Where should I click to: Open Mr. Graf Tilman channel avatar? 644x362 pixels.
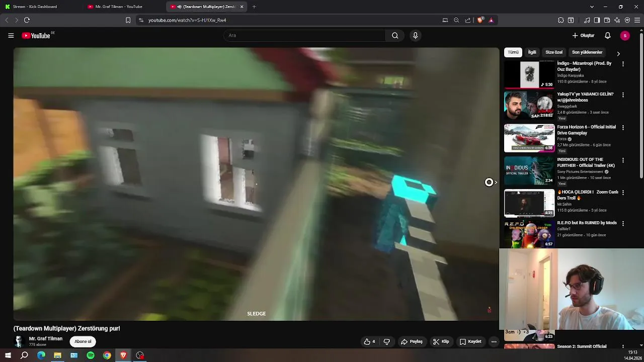[x=19, y=341]
